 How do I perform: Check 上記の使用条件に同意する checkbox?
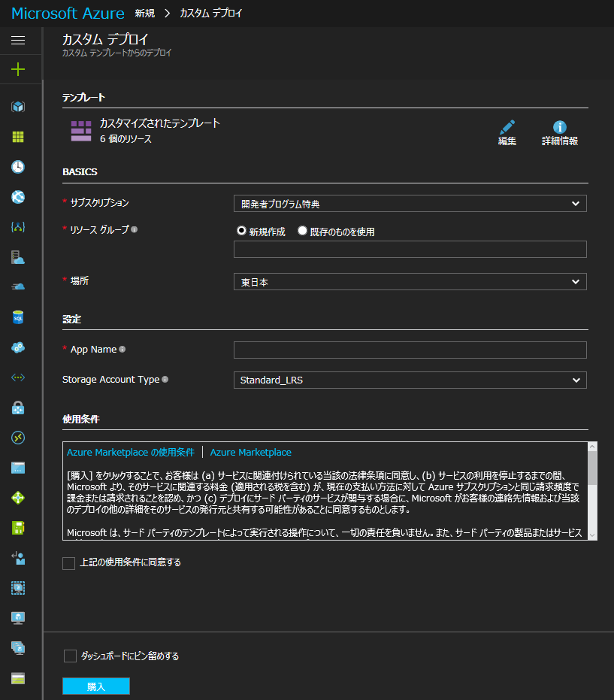68,563
